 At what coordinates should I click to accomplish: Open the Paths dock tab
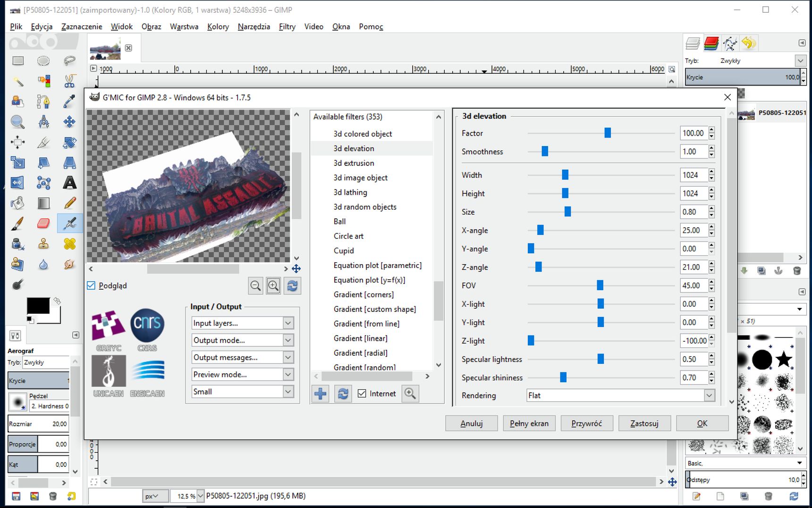[730, 43]
